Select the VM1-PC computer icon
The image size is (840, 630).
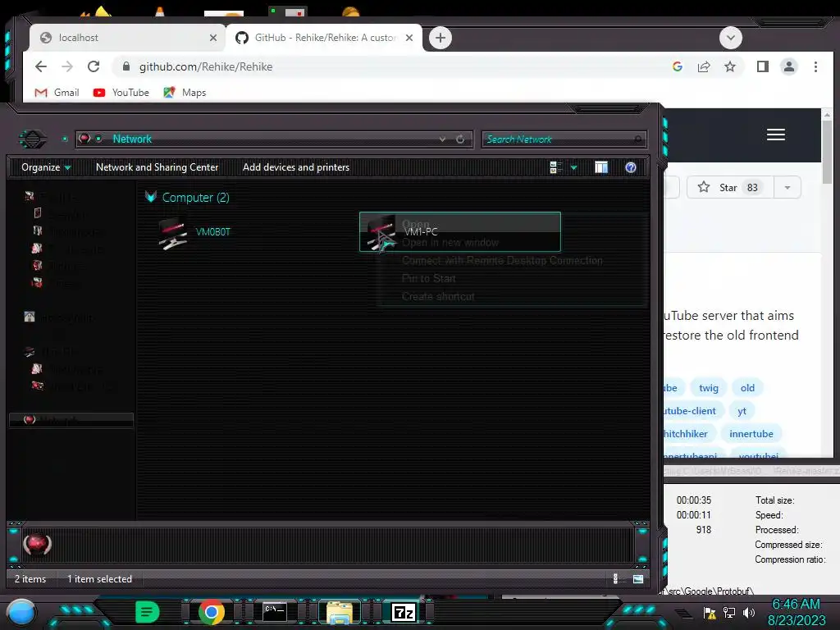pyautogui.click(x=381, y=233)
